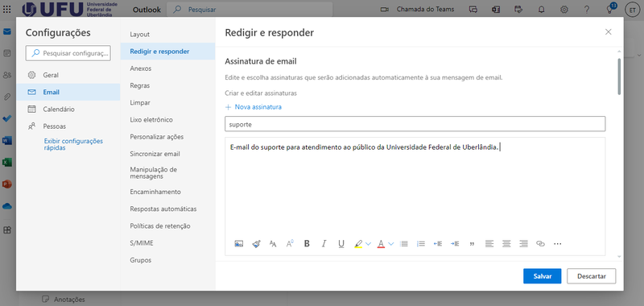This screenshot has height=306, width=644.
Task: Open OneDrive cloud icon in left rail
Action: tap(7, 206)
